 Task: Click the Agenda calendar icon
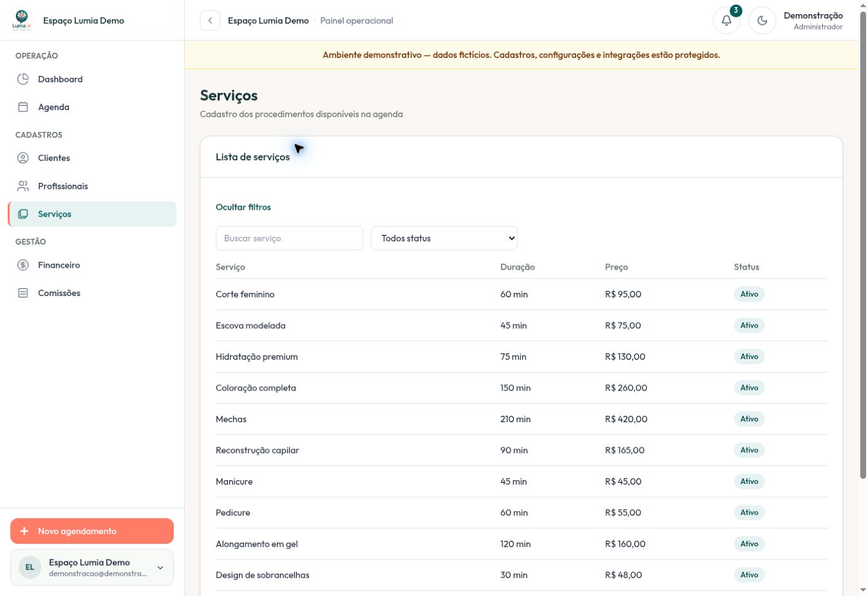pos(23,107)
